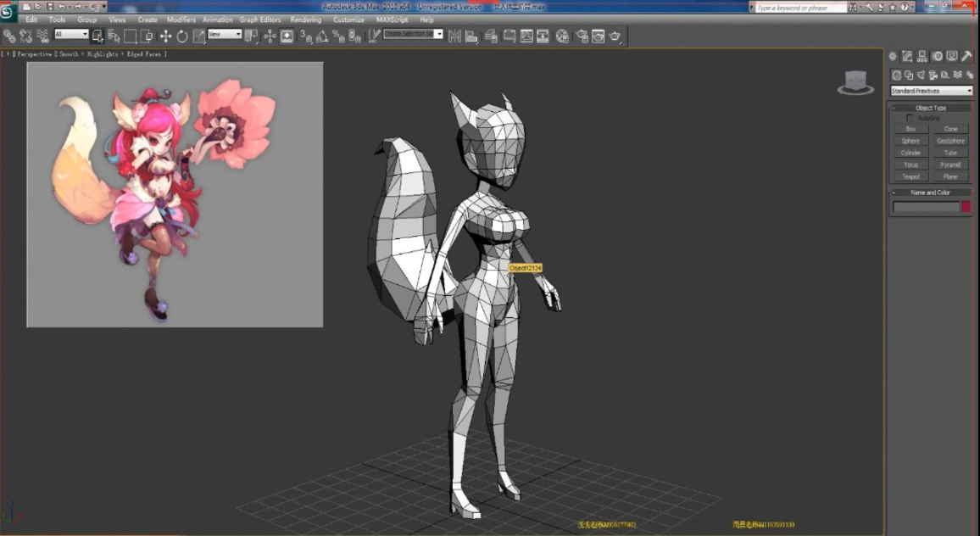Select the Select and Link tool

pyautogui.click(x=9, y=36)
